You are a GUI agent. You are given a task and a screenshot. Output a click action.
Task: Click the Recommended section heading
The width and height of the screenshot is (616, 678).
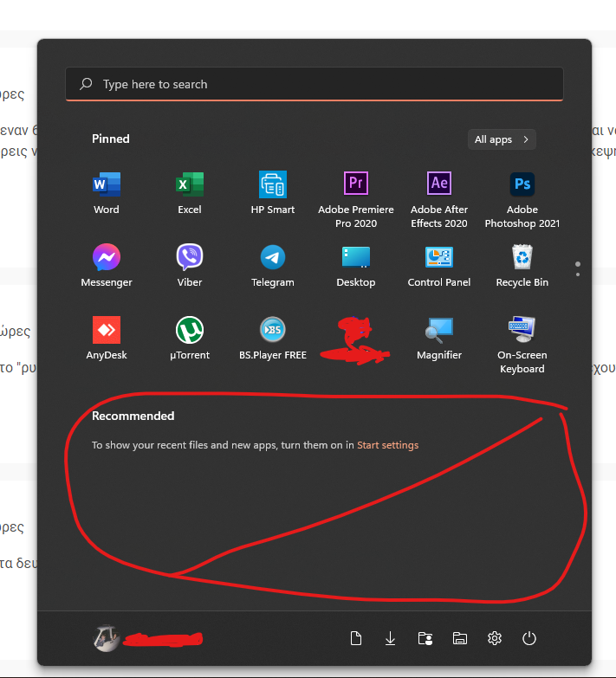click(x=133, y=416)
